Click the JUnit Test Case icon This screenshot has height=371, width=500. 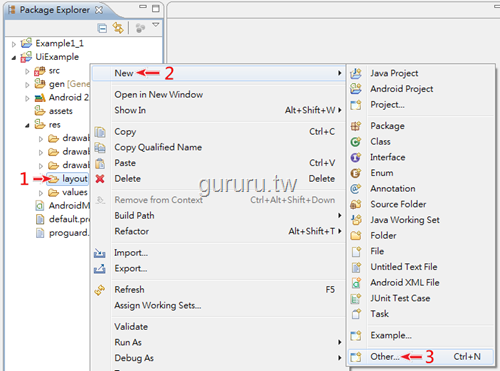(x=356, y=298)
